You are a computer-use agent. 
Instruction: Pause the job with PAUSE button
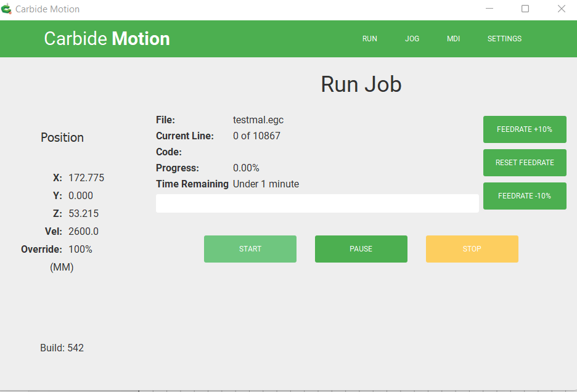(x=361, y=249)
